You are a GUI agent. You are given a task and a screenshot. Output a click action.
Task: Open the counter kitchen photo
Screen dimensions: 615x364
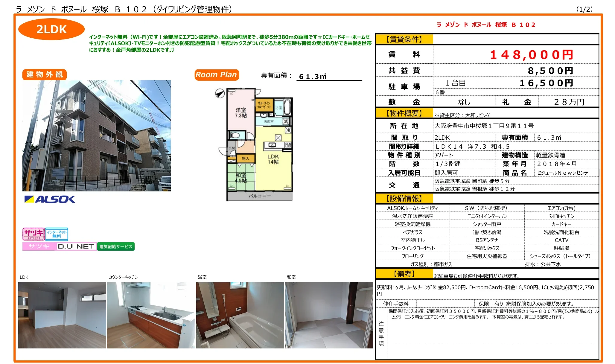[151, 315]
